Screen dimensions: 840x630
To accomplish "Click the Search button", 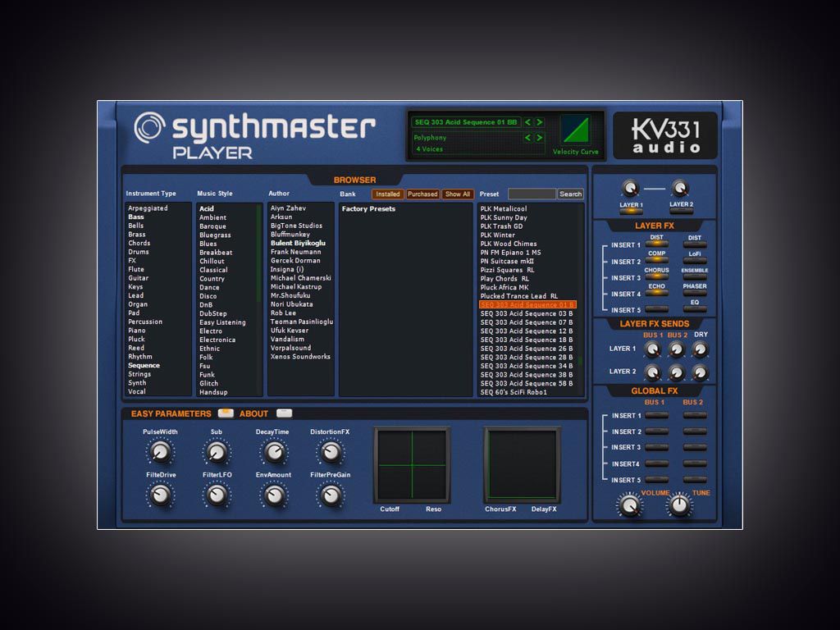I will tap(571, 194).
